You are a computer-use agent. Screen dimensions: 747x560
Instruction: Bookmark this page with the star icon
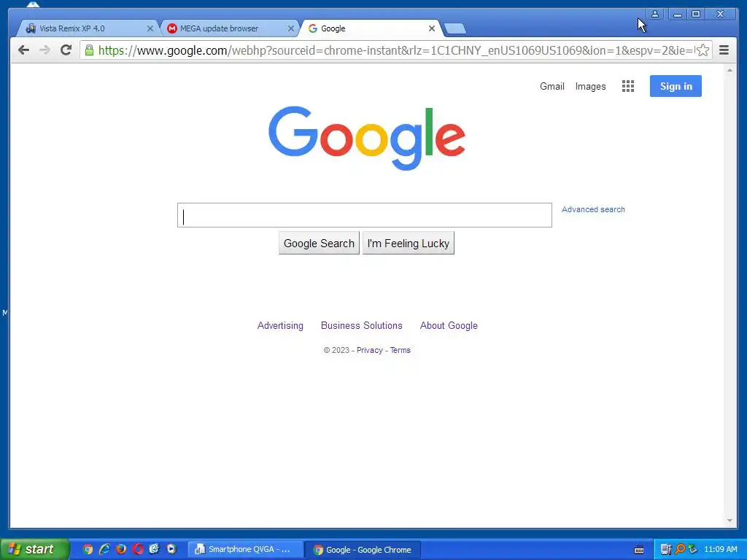703,50
